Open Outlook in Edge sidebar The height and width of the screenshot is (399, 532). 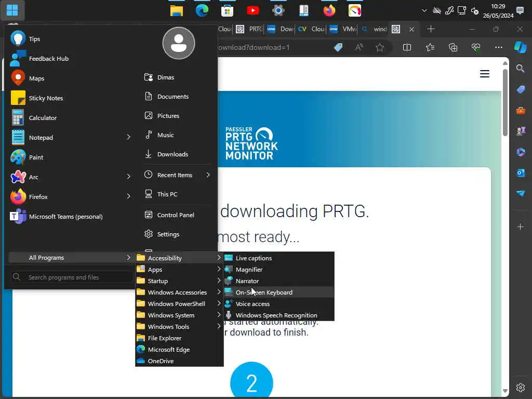pyautogui.click(x=521, y=172)
